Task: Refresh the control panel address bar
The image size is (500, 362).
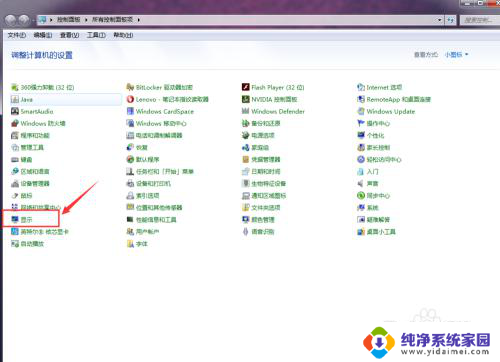Action: coord(451,20)
